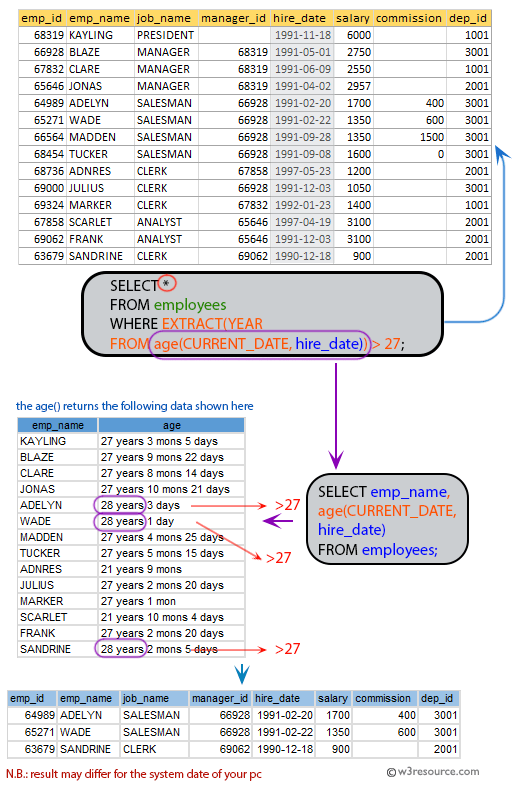Select the emp_name column header in top table
This screenshot has height=795, width=516.
click(100, 18)
